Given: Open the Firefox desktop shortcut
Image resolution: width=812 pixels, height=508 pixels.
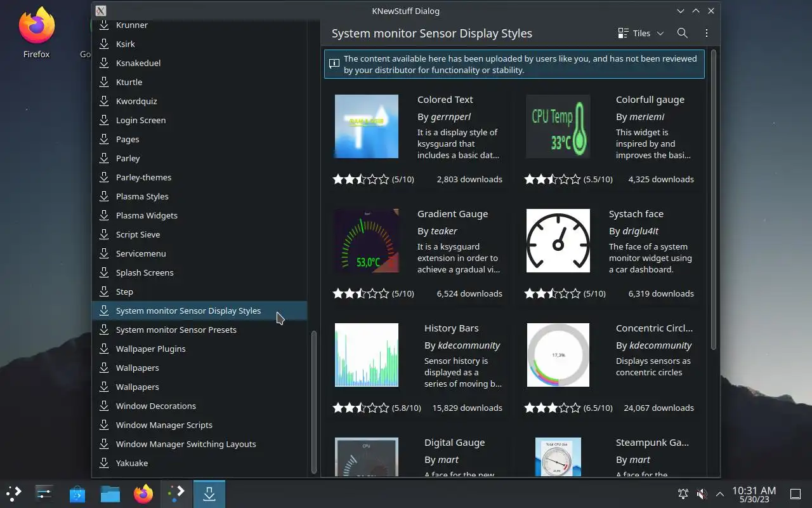Looking at the screenshot, I should [x=36, y=33].
